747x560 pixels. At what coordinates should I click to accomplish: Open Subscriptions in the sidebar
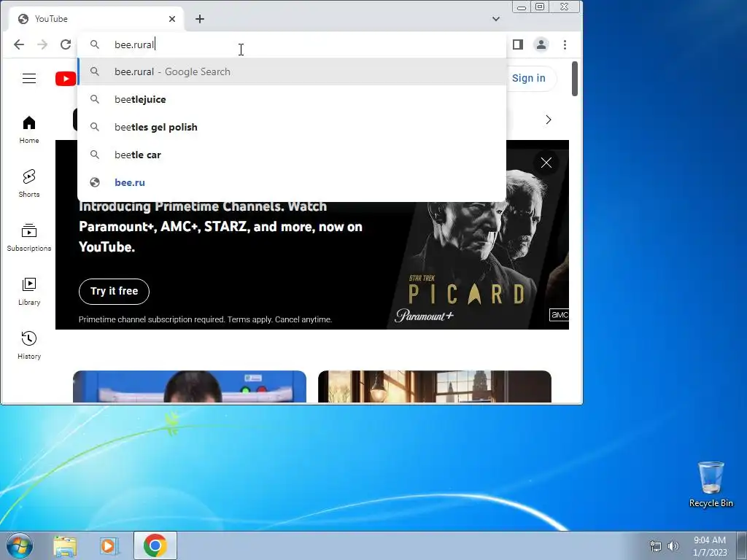(29, 237)
